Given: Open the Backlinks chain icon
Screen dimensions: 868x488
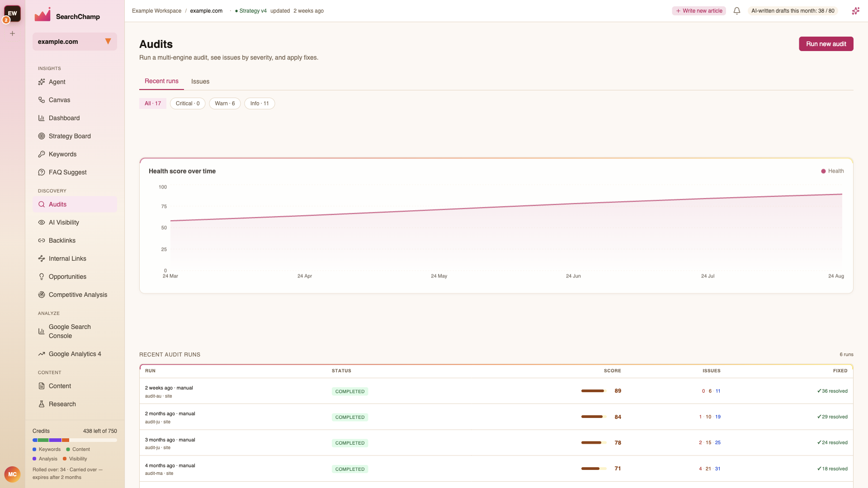Looking at the screenshot, I should 42,240.
